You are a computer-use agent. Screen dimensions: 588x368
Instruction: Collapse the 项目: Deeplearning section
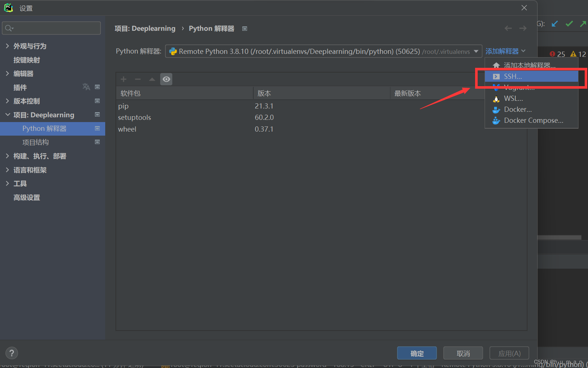point(7,115)
